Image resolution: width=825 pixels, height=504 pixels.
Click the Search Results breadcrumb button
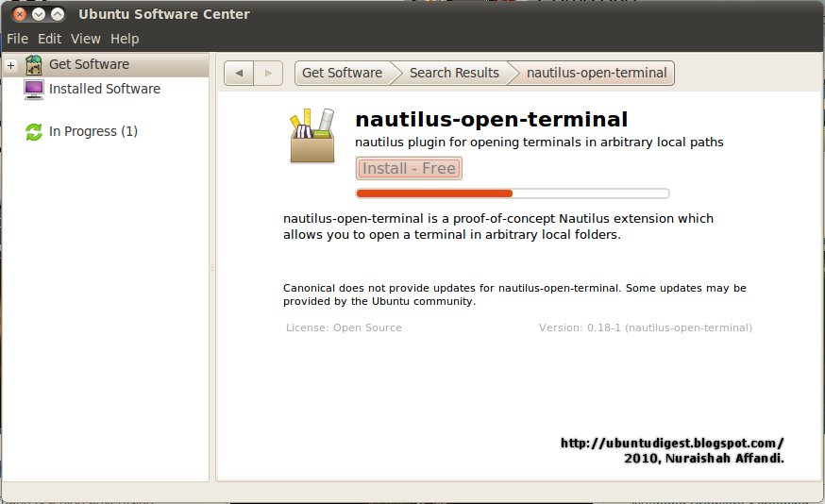pos(454,73)
